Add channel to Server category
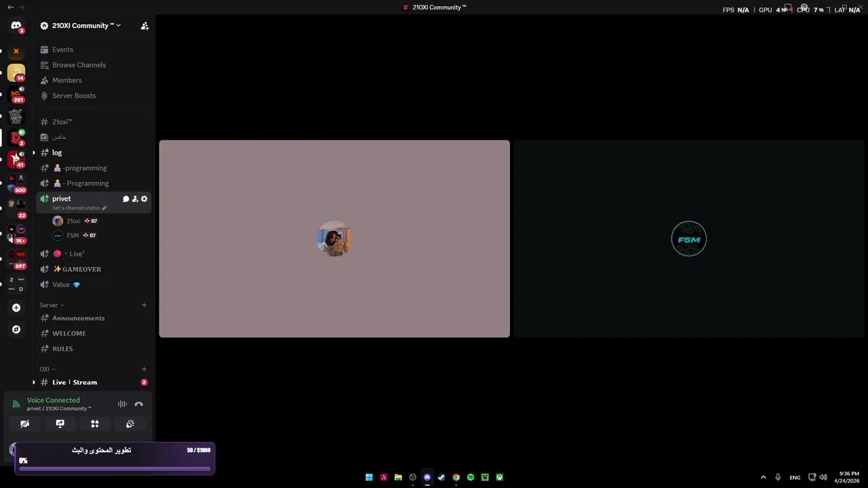This screenshot has width=868, height=488. click(144, 305)
